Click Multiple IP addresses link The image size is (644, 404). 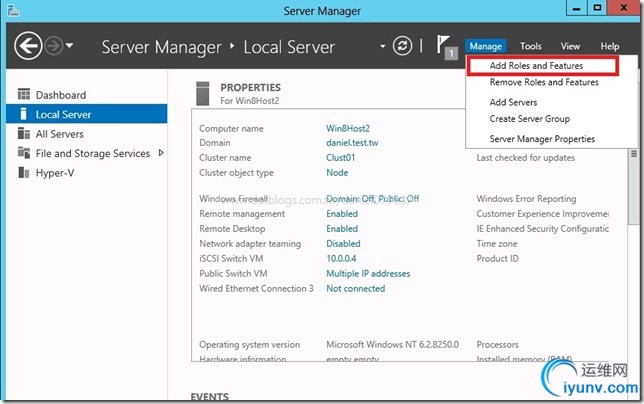coord(369,273)
